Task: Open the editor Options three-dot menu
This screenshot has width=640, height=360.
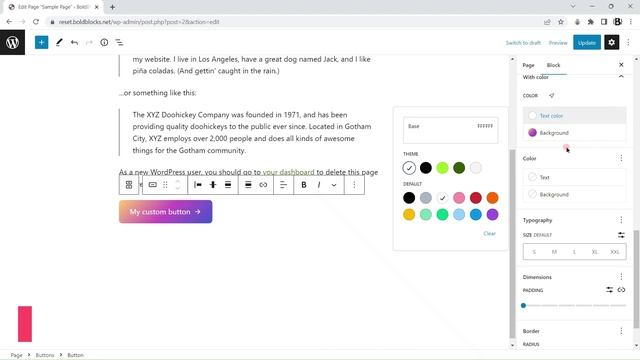Action: click(x=629, y=42)
